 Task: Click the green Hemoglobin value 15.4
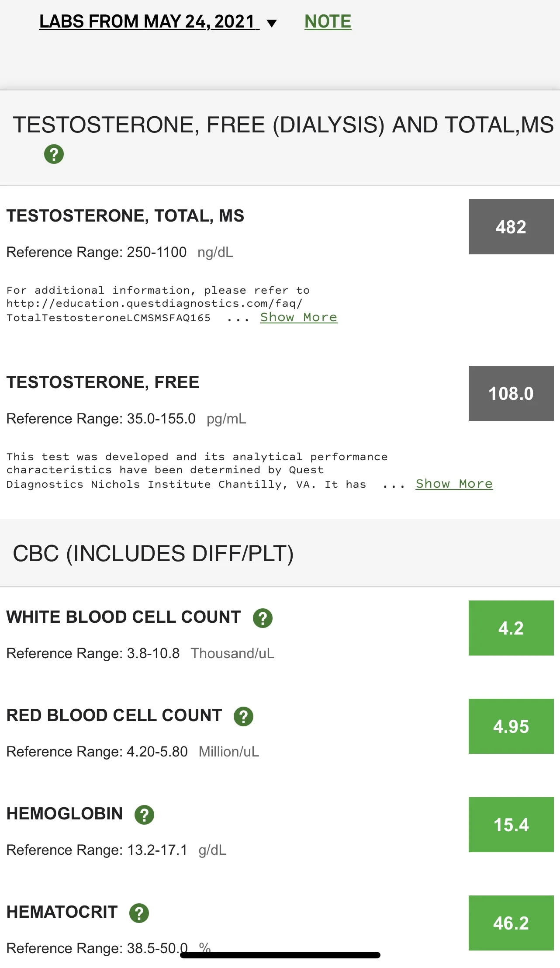pyautogui.click(x=511, y=825)
